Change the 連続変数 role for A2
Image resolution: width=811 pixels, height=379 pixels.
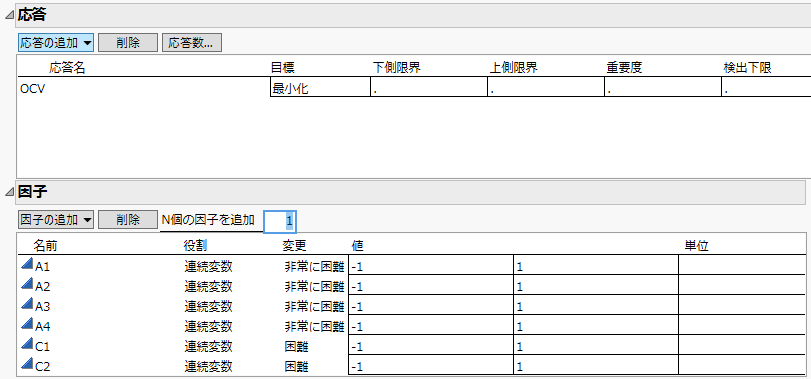tap(208, 286)
